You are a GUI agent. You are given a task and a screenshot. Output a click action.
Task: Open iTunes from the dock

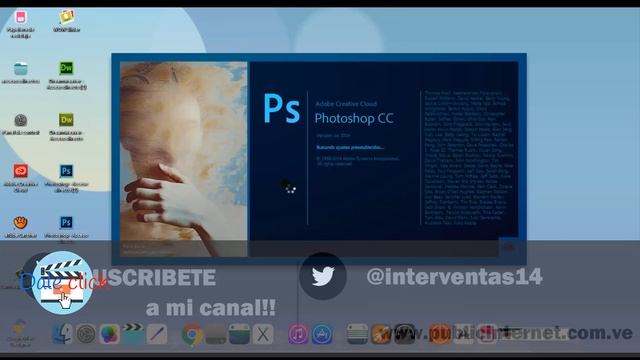pos(298,335)
